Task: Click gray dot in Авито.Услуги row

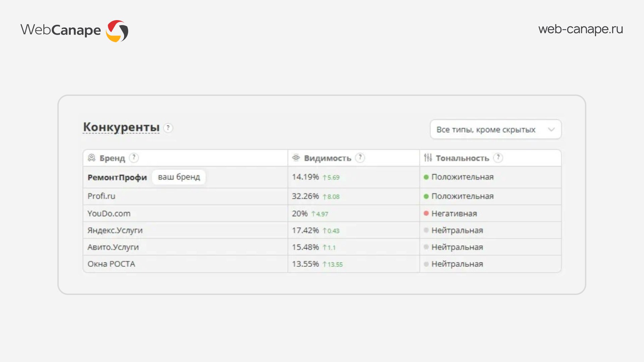Action: coord(426,247)
